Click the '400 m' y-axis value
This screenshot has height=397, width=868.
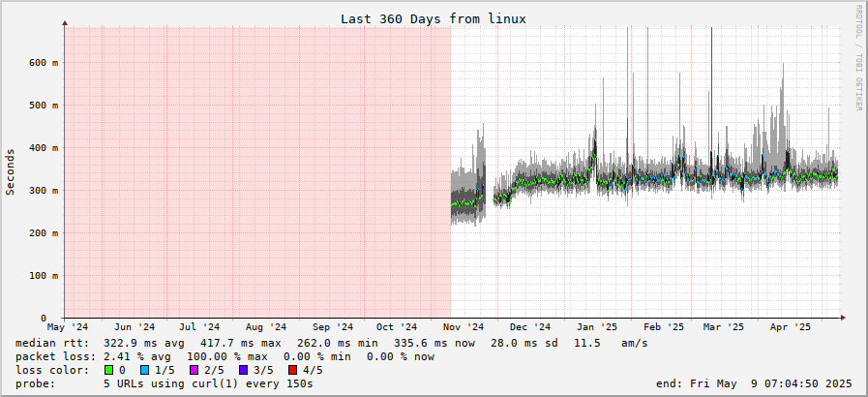click(x=44, y=148)
